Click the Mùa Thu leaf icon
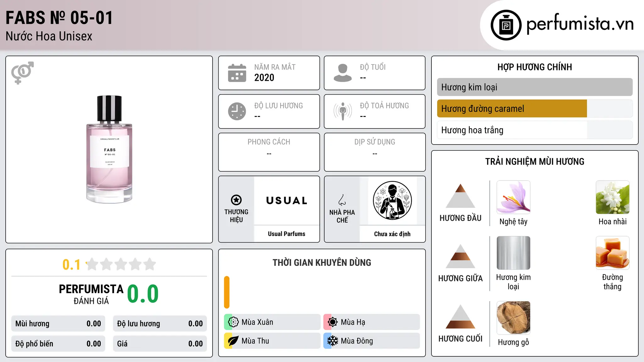This screenshot has height=362, width=644. tap(233, 341)
